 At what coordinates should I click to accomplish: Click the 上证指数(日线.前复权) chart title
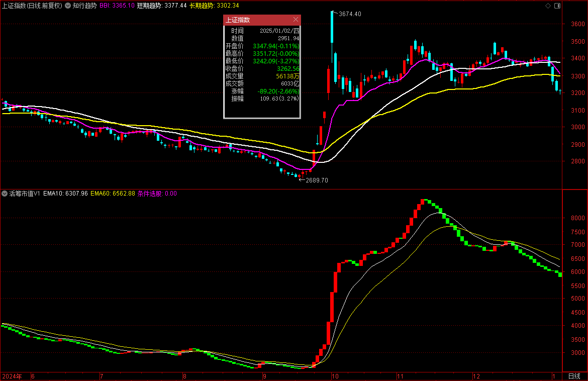[32, 6]
